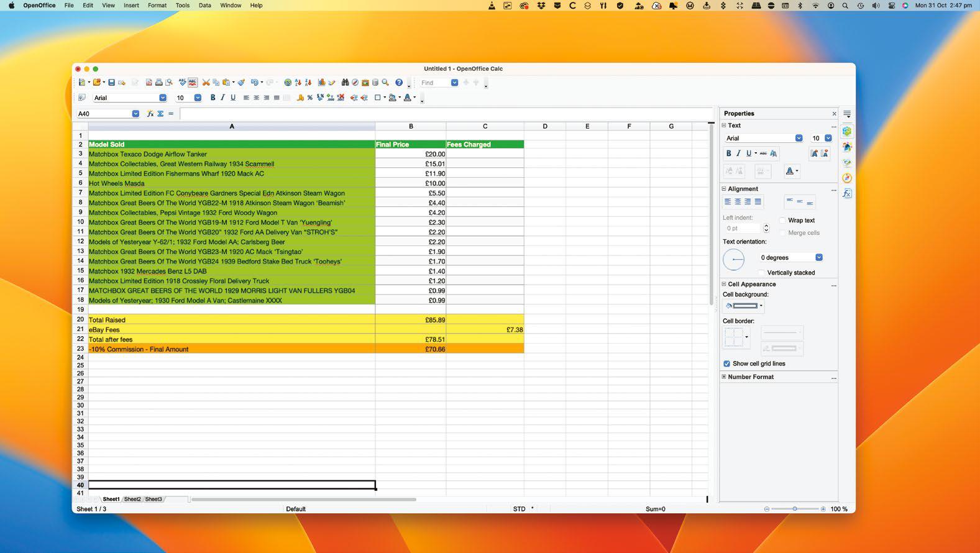The height and width of the screenshot is (553, 980).
Task: Open the Tools menu
Action: 183,5
